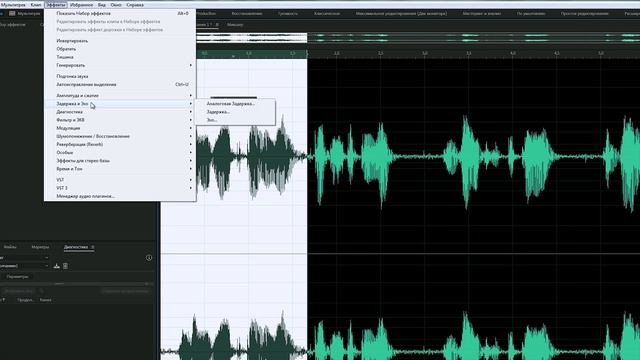Click the Мультитрек view icon
Screen dimensions: 640x360
pyautogui.click(x=12, y=13)
